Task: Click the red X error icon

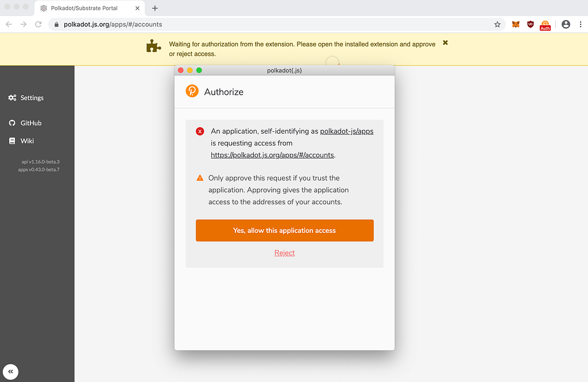Action: point(200,131)
